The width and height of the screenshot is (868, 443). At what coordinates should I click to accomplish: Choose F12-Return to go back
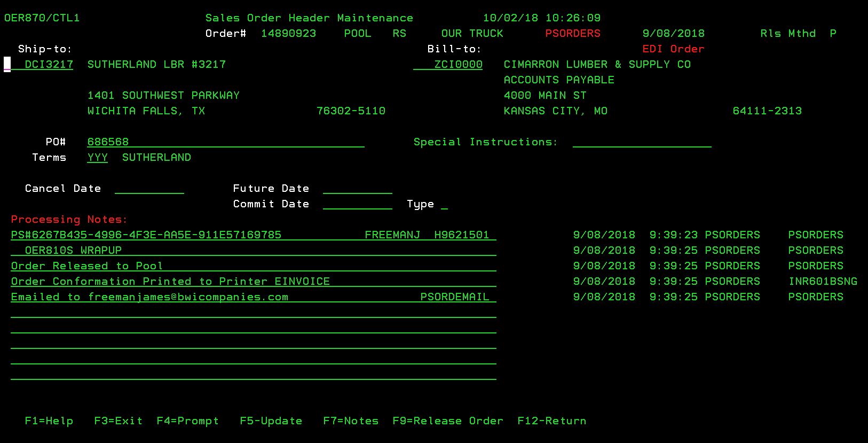[551, 421]
